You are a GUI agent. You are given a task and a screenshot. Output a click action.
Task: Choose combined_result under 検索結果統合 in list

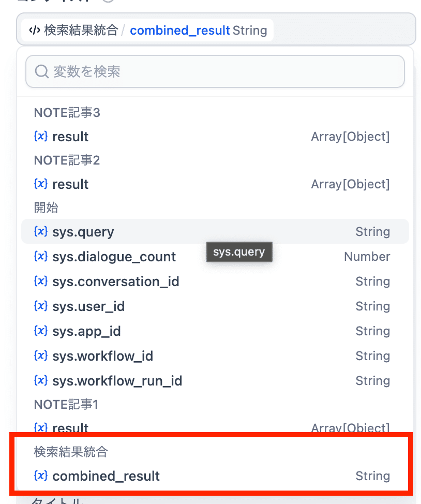[x=106, y=476]
